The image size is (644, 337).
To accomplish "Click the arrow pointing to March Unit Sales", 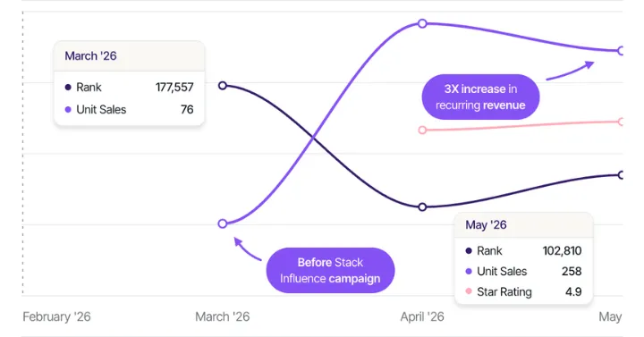I will pyautogui.click(x=248, y=249).
